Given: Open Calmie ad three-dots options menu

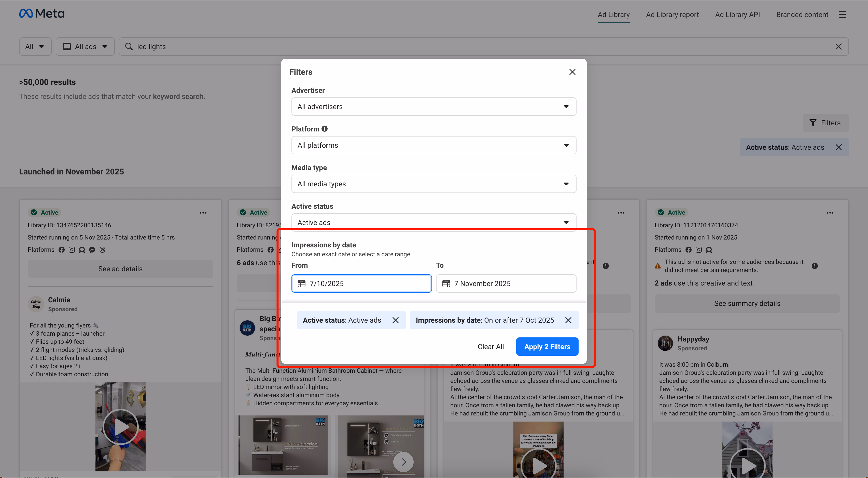Looking at the screenshot, I should pyautogui.click(x=203, y=213).
